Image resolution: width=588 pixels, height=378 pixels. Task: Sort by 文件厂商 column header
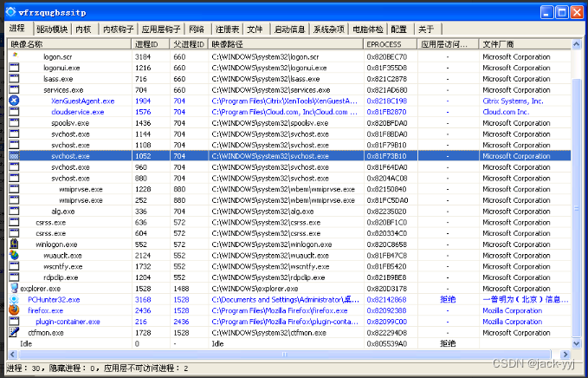(x=525, y=44)
